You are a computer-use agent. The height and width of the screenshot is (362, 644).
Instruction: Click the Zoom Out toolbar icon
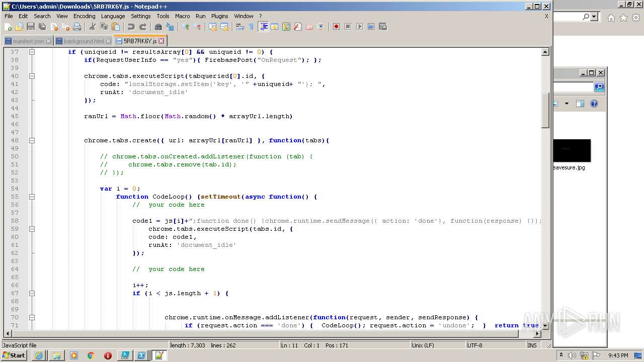coord(197,27)
